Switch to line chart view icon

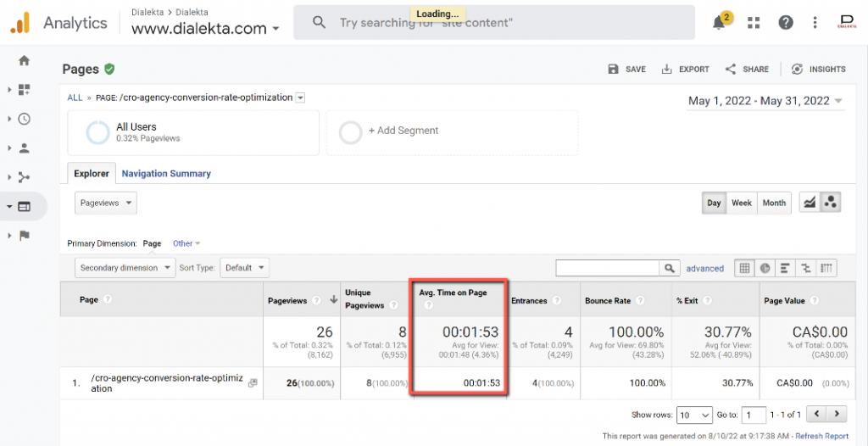tap(810, 203)
